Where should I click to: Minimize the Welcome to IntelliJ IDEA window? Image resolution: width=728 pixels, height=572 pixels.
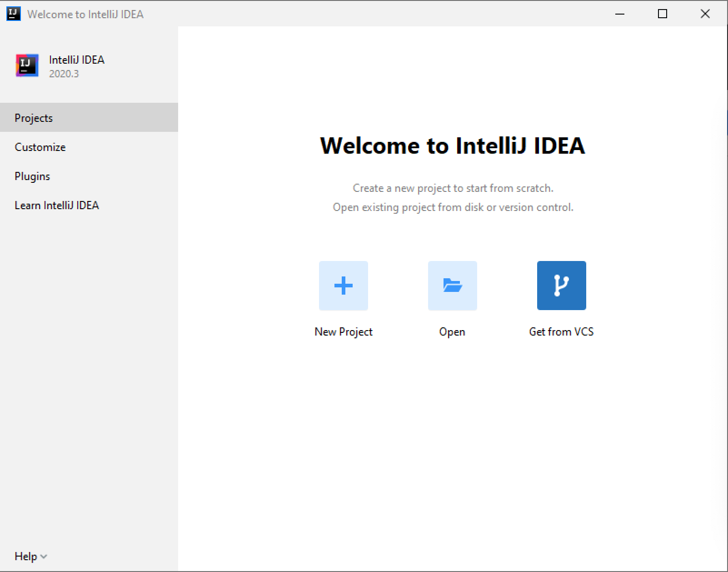tap(620, 14)
